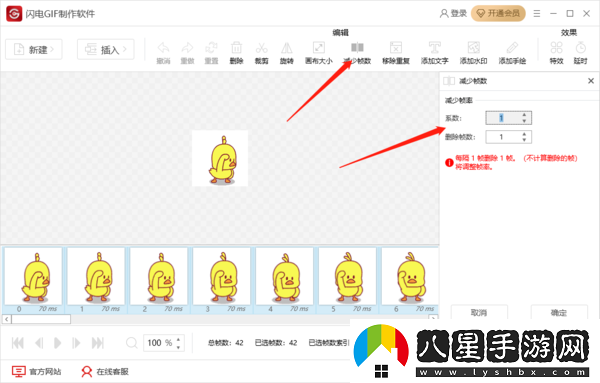Go to previous frame playback button
Viewport: 600px width, 383px height.
click(39, 343)
